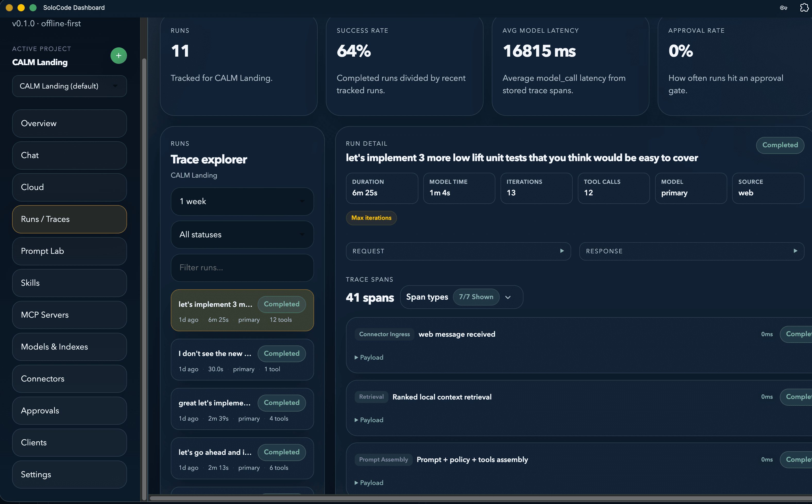Expand the RESPONSE section
This screenshot has width=812, height=504.
click(x=692, y=251)
